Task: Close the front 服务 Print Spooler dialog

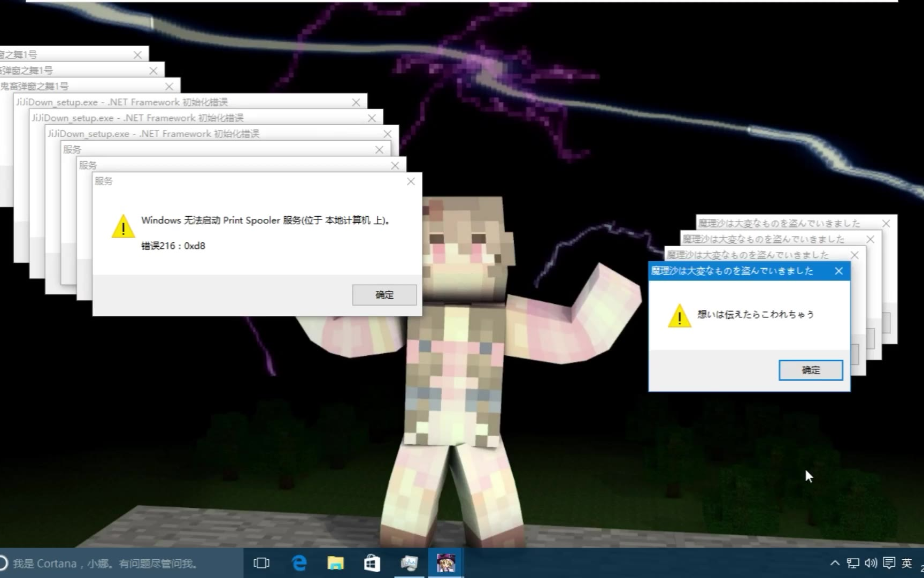Action: pyautogui.click(x=411, y=181)
